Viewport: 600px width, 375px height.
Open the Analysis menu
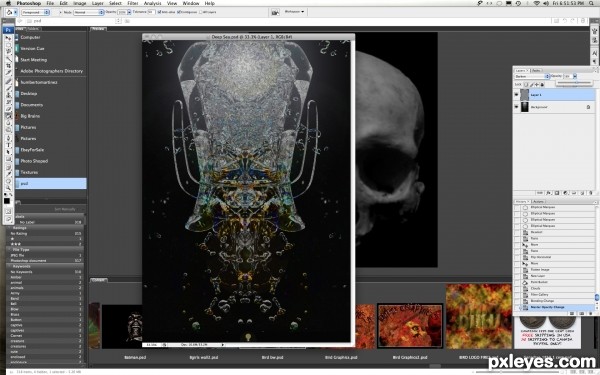pyautogui.click(x=152, y=3)
